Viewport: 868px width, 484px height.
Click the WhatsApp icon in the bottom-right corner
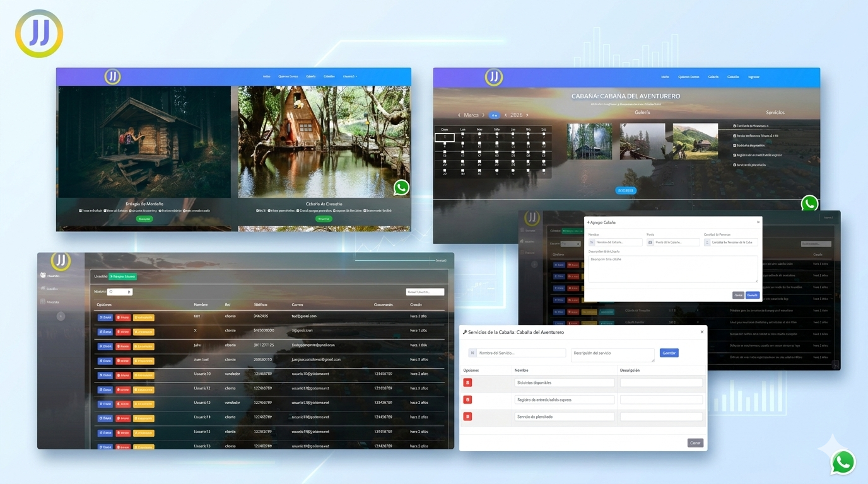(x=843, y=462)
